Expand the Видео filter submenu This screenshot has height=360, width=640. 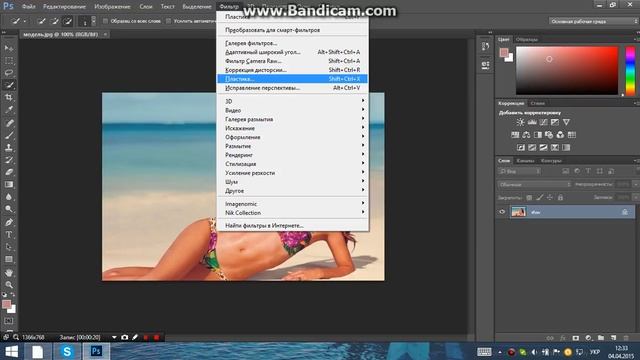coord(293,110)
